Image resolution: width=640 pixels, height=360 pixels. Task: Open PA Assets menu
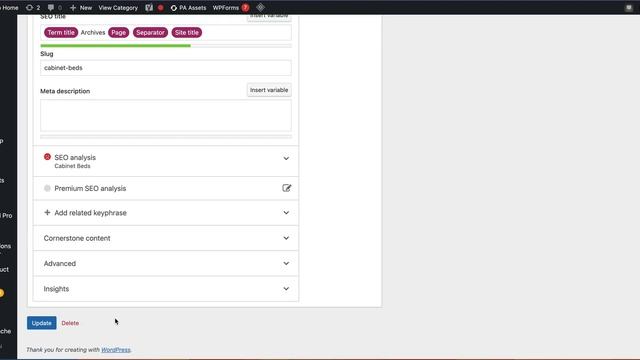click(x=188, y=7)
